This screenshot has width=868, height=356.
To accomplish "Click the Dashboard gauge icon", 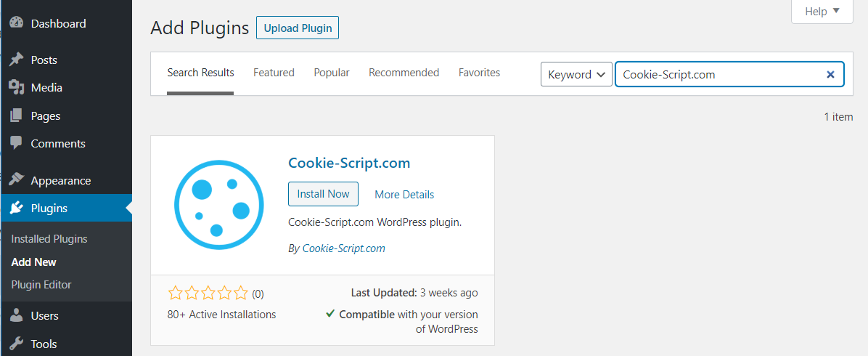I will (x=17, y=23).
